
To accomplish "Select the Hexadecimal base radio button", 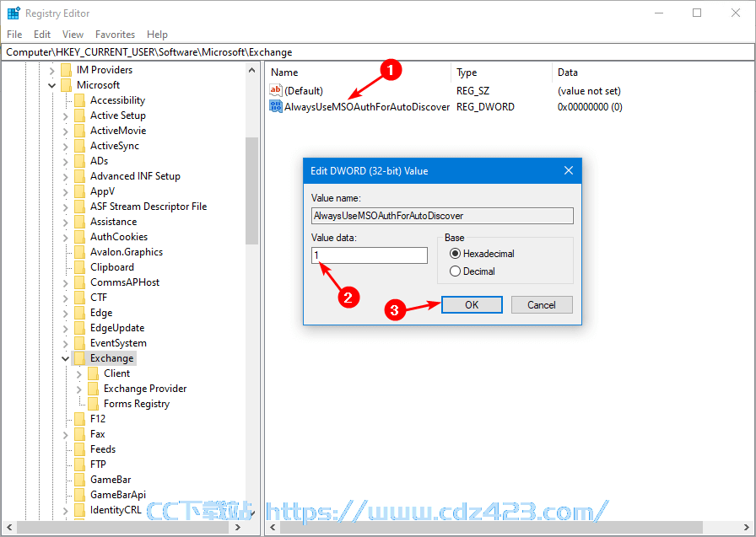I will pos(455,254).
